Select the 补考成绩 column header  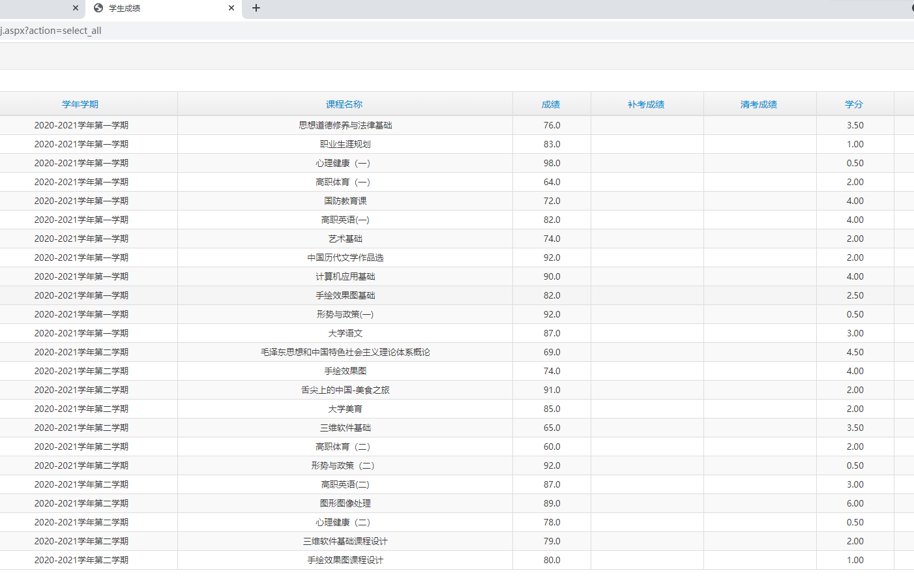point(646,104)
